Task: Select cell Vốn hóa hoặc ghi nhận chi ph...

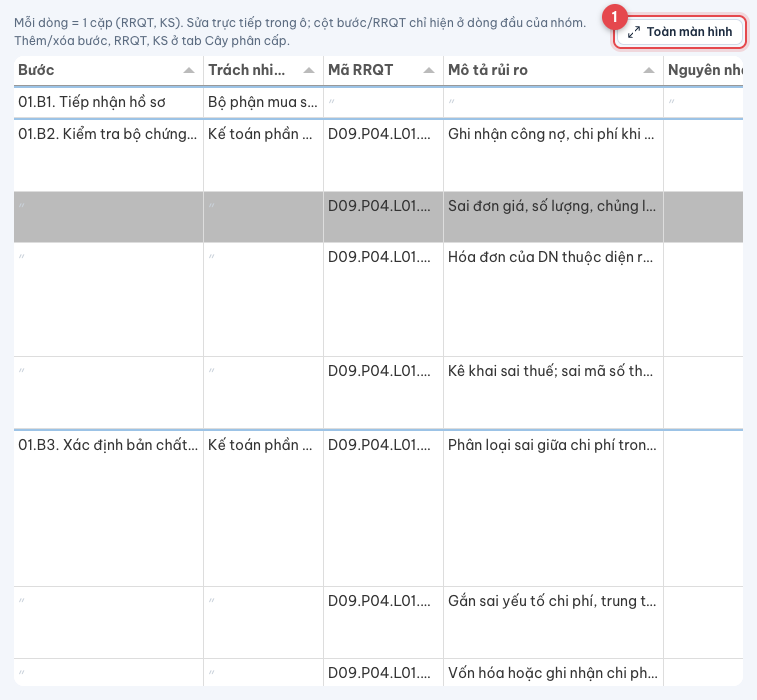Action: (x=553, y=672)
